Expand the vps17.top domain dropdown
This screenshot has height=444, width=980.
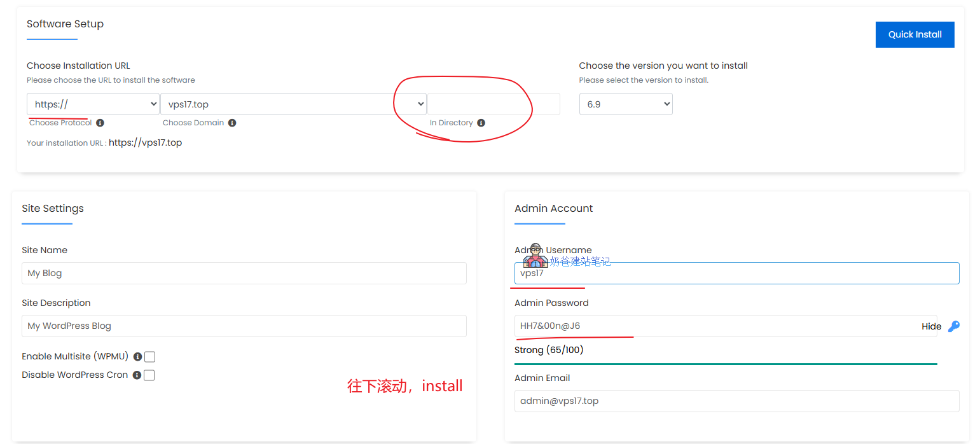[x=293, y=104]
